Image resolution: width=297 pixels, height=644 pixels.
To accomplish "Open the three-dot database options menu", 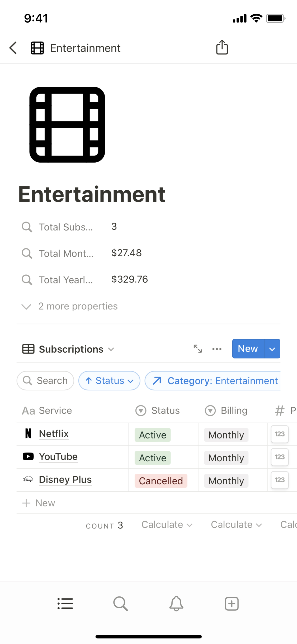I will tap(217, 349).
